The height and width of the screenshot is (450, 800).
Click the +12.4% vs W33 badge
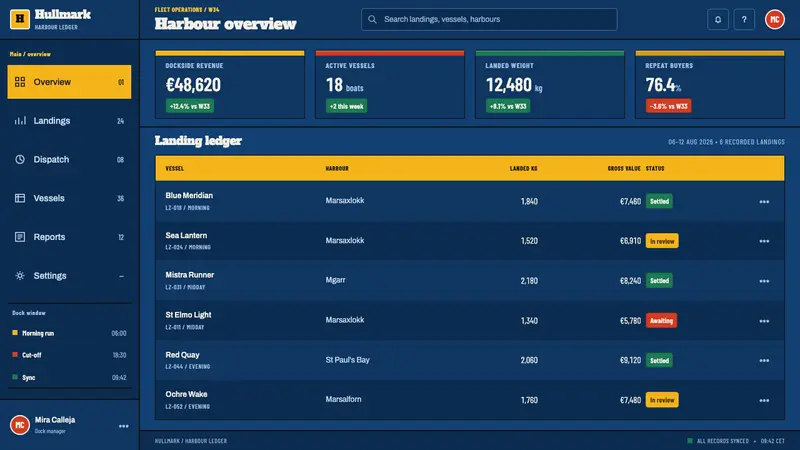pos(190,106)
